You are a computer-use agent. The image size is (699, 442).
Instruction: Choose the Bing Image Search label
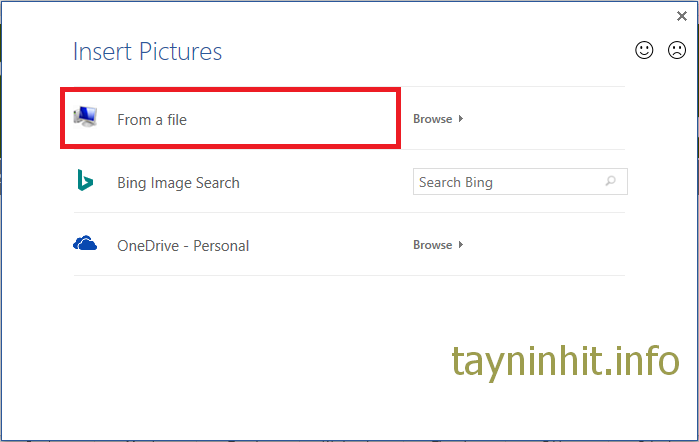tap(178, 183)
